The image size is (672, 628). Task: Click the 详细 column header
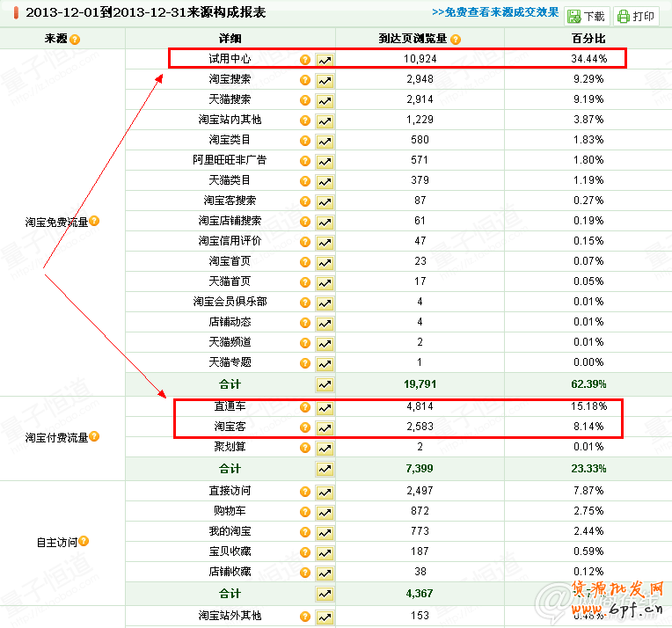click(x=230, y=39)
